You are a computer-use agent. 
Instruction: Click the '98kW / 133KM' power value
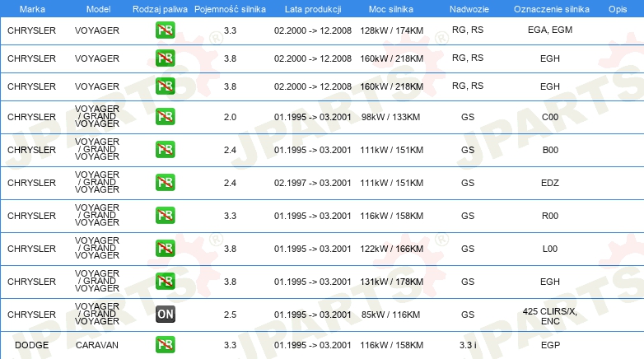(x=390, y=117)
